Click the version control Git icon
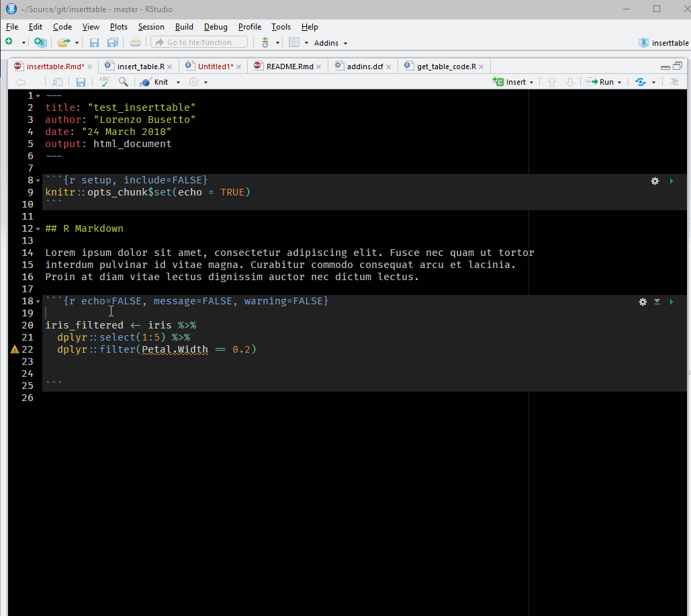The width and height of the screenshot is (691, 616). (265, 42)
